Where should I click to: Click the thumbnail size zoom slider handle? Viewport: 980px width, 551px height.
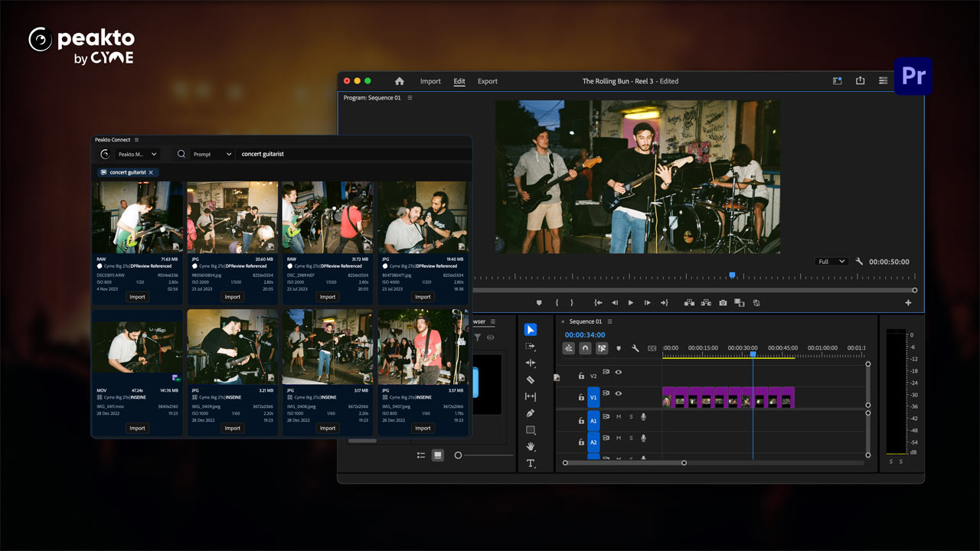pos(458,455)
